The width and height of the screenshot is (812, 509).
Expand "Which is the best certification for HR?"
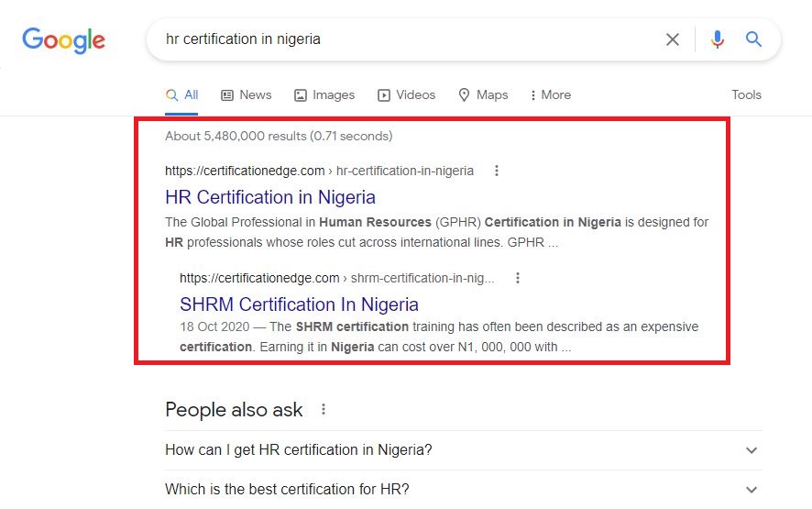[x=464, y=490]
